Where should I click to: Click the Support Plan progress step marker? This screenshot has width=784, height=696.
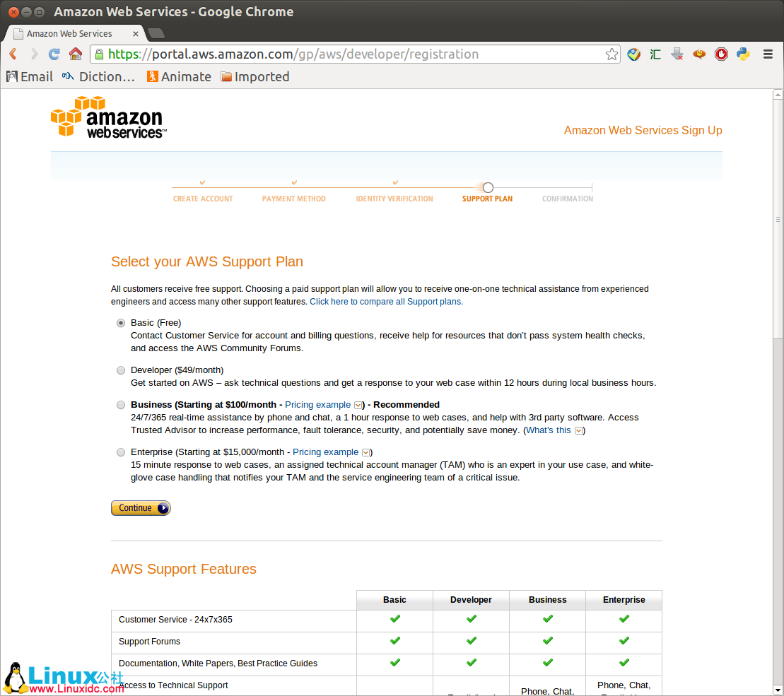488,187
